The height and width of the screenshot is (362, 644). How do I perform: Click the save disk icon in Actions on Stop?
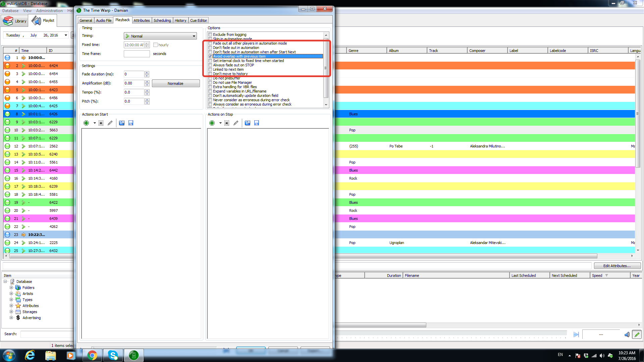click(x=257, y=123)
